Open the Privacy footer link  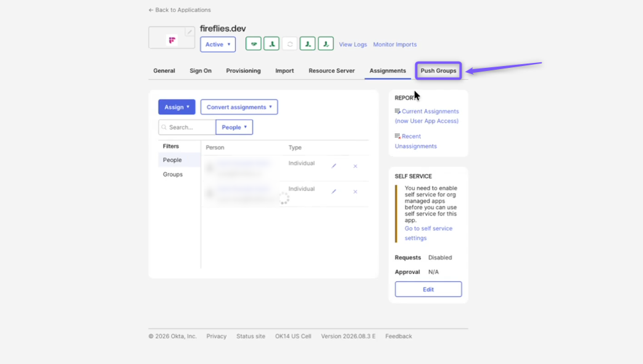point(217,336)
